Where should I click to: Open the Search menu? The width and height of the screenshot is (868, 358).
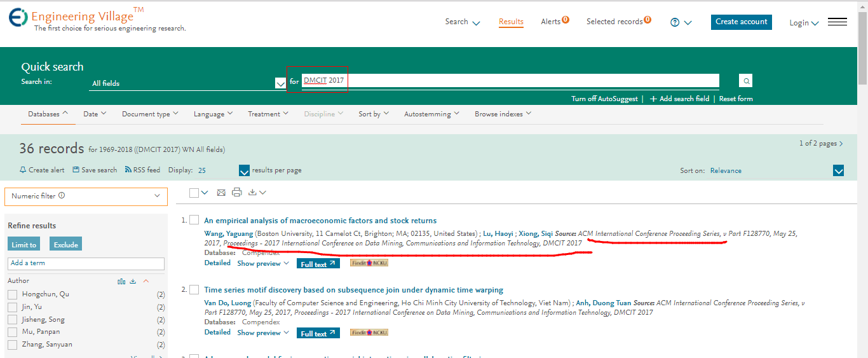(463, 22)
